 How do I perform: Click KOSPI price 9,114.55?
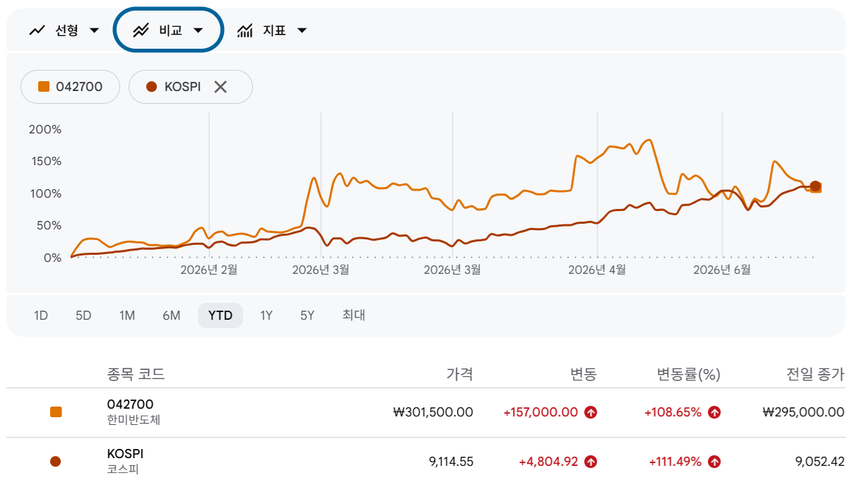[451, 462]
